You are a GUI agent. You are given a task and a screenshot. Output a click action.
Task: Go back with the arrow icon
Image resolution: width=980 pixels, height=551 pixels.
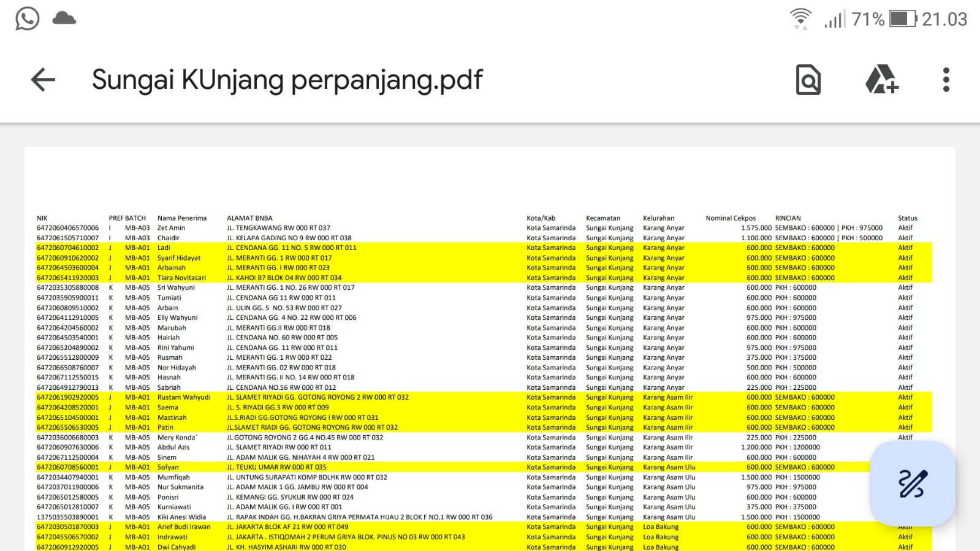pos(43,80)
